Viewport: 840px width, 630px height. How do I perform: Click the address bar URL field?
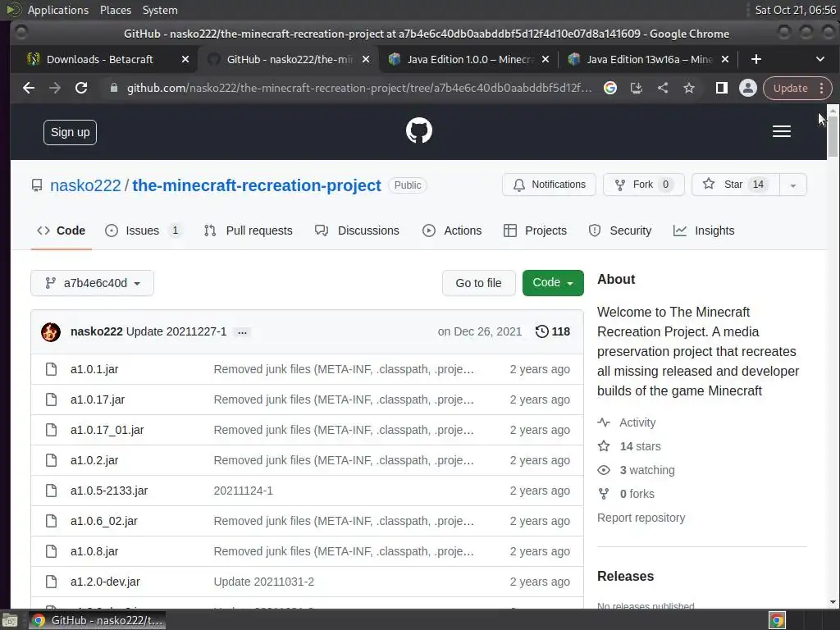coord(359,88)
